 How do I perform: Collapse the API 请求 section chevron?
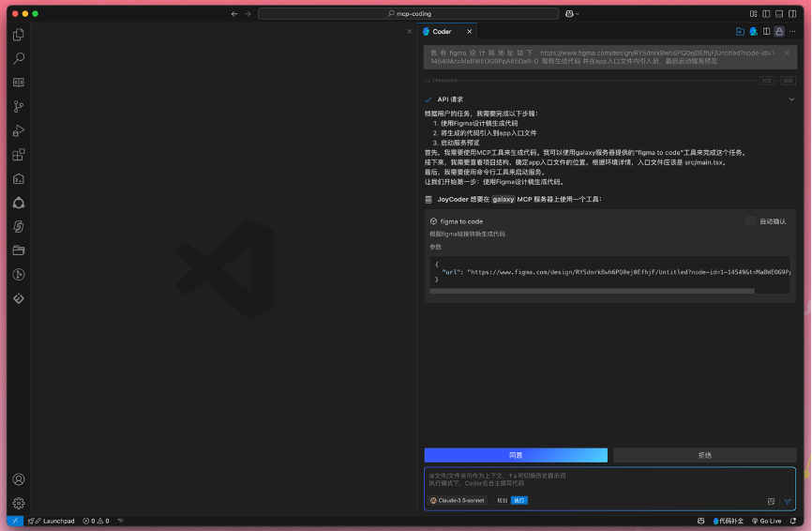tap(791, 99)
